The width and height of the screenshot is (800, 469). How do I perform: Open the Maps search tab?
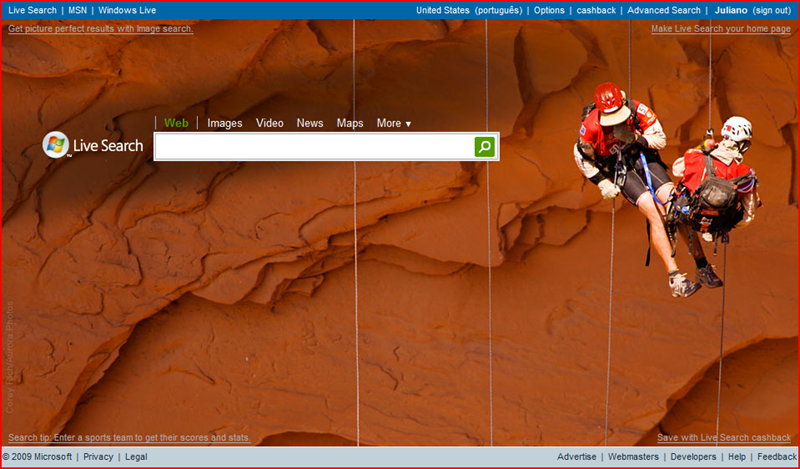(350, 123)
